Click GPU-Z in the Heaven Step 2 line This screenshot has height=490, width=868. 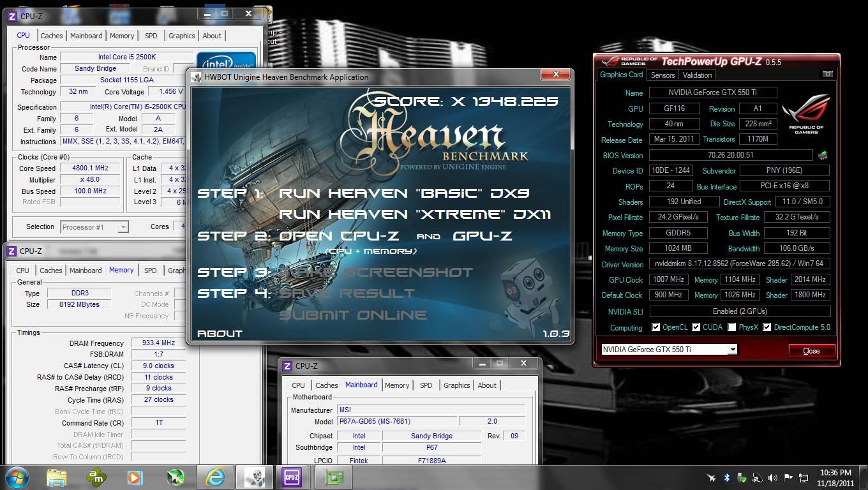pos(483,236)
